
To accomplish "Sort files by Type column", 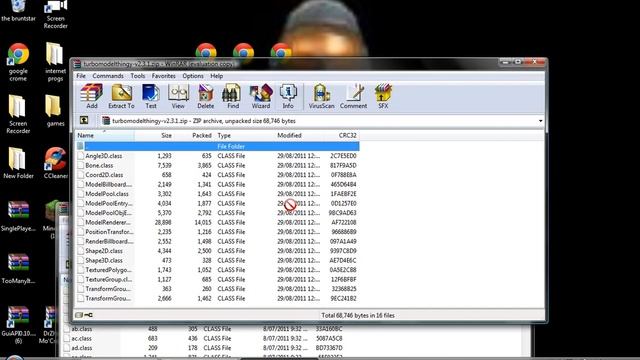I will (x=244, y=136).
